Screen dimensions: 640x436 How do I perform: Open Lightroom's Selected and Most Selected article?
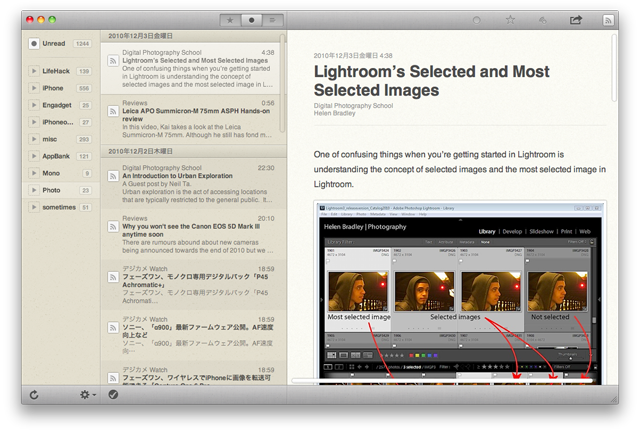[x=193, y=69]
